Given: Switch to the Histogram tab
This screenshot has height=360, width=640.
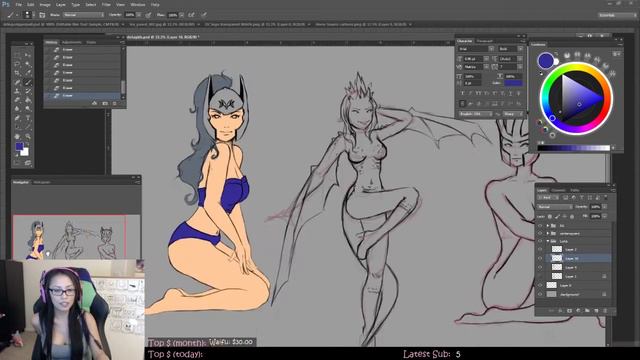Looking at the screenshot, I should tap(42, 182).
